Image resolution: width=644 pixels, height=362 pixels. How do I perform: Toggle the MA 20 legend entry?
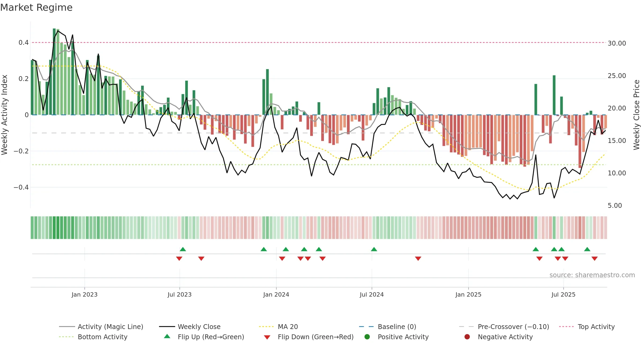[279, 327]
